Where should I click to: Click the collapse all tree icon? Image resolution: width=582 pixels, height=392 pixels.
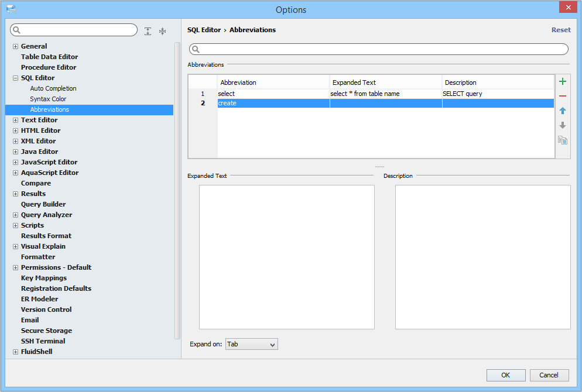tap(163, 31)
